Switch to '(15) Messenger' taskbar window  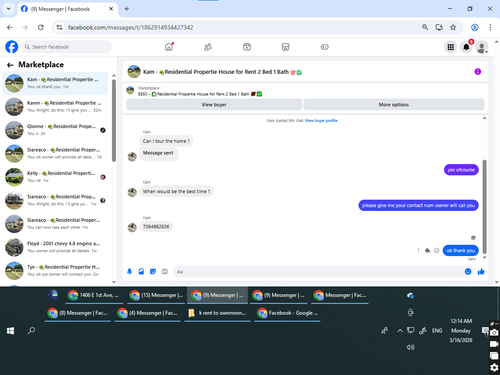(x=156, y=295)
